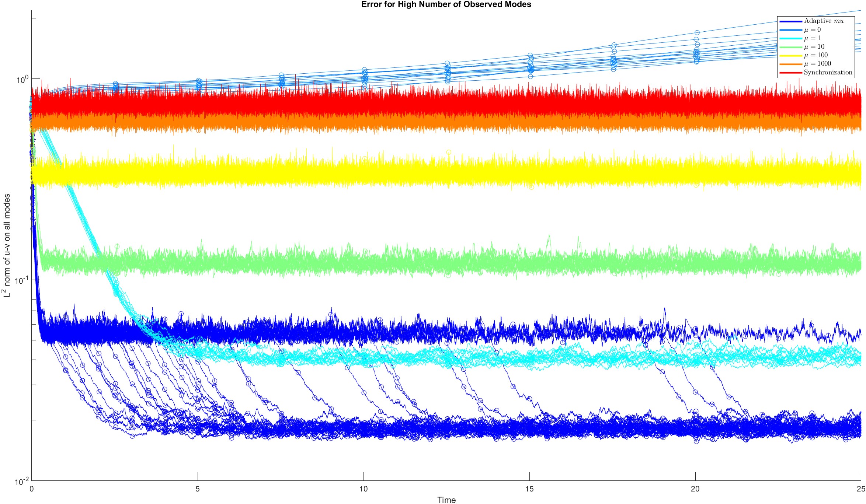Click the 10^-2 y-axis tick label
The width and height of the screenshot is (866, 504).
coord(21,482)
